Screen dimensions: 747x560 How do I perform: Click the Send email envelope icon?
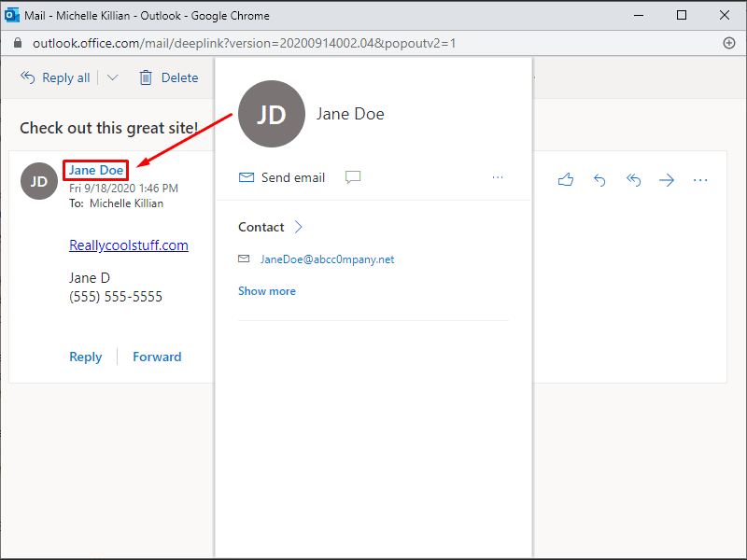click(247, 176)
